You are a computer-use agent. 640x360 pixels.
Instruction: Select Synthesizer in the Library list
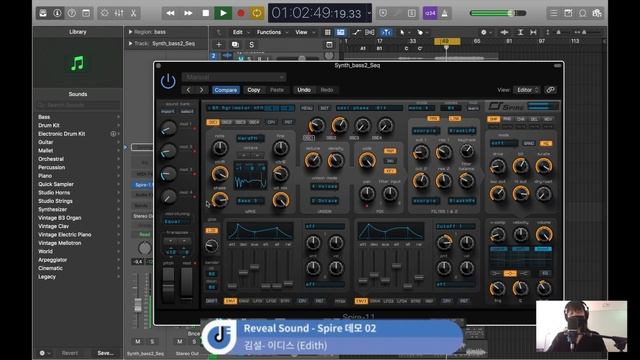coord(52,209)
